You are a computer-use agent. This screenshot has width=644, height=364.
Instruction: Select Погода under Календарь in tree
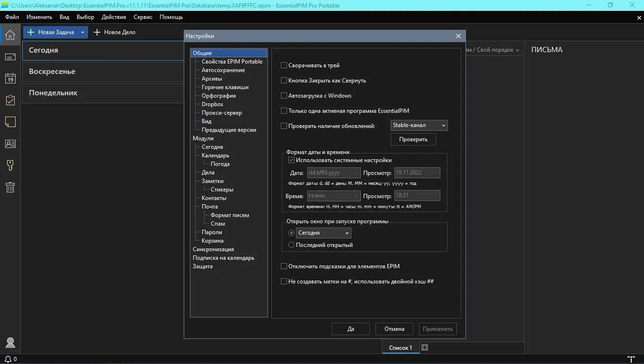coord(220,164)
